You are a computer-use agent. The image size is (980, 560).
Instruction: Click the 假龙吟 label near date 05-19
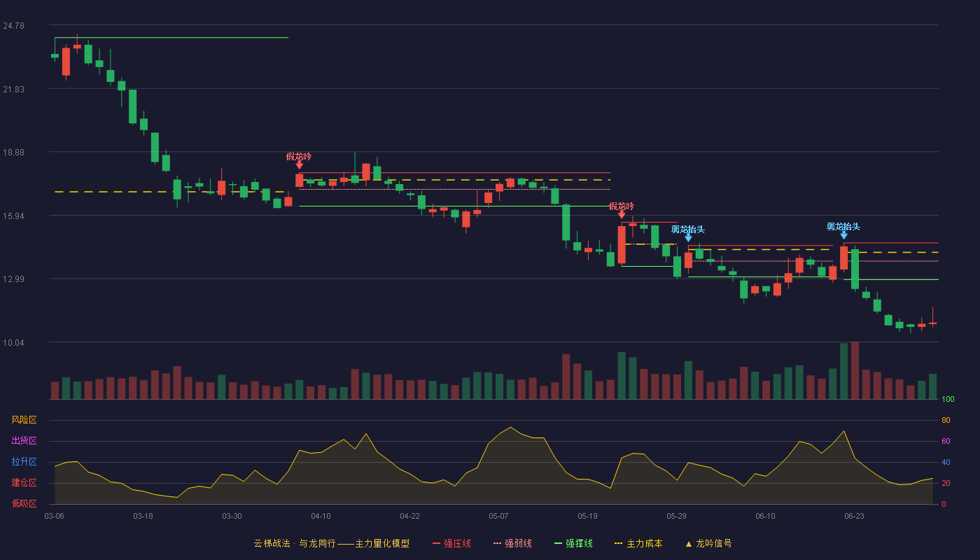pyautogui.click(x=622, y=206)
